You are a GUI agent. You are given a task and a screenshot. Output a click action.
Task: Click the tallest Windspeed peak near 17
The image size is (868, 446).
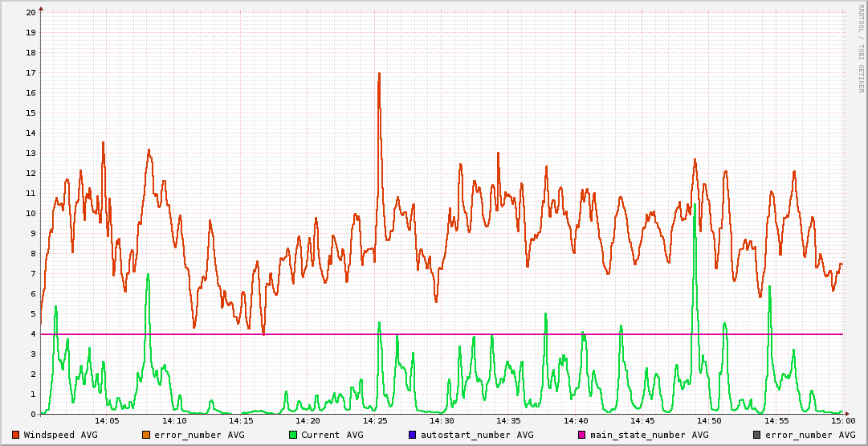(378, 74)
